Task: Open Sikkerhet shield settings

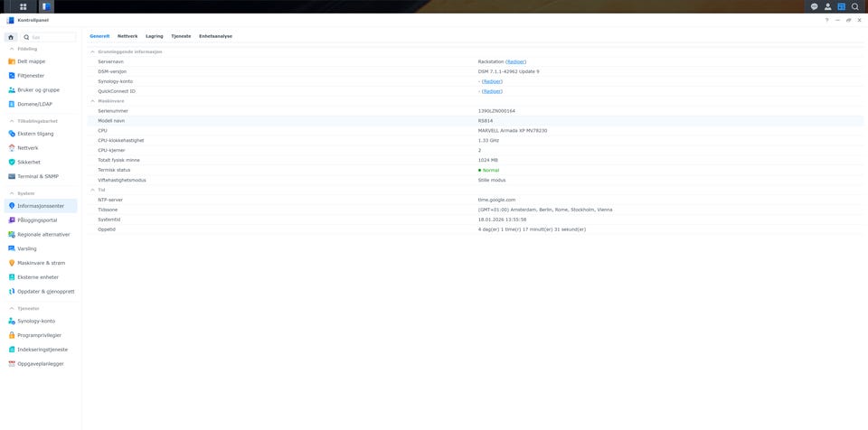Action: 41,162
